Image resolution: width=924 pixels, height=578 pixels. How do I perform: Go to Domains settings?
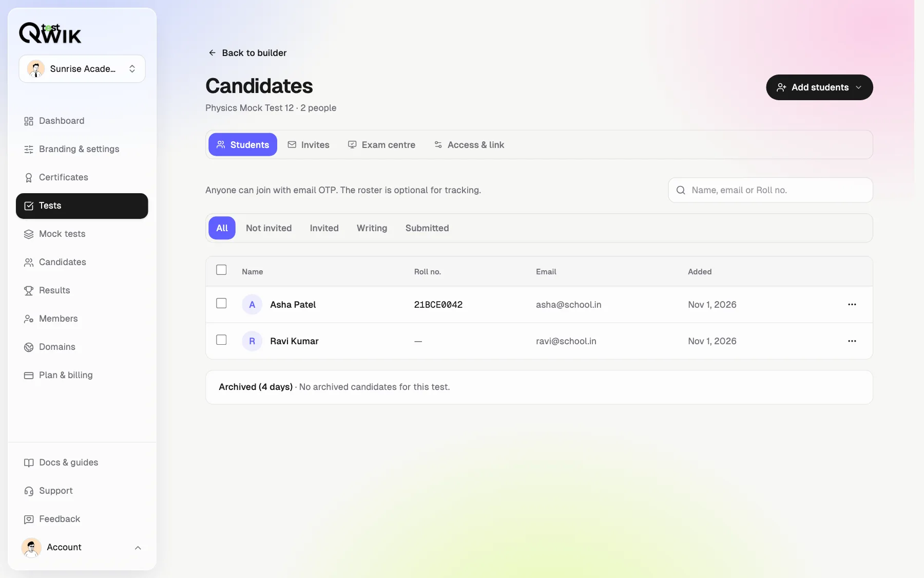82,347
